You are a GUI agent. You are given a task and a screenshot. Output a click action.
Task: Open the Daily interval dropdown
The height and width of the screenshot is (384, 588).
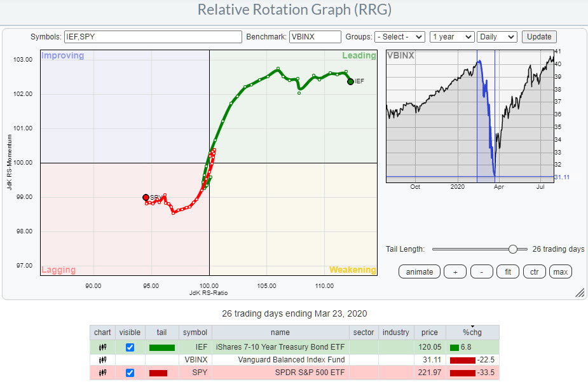point(497,37)
